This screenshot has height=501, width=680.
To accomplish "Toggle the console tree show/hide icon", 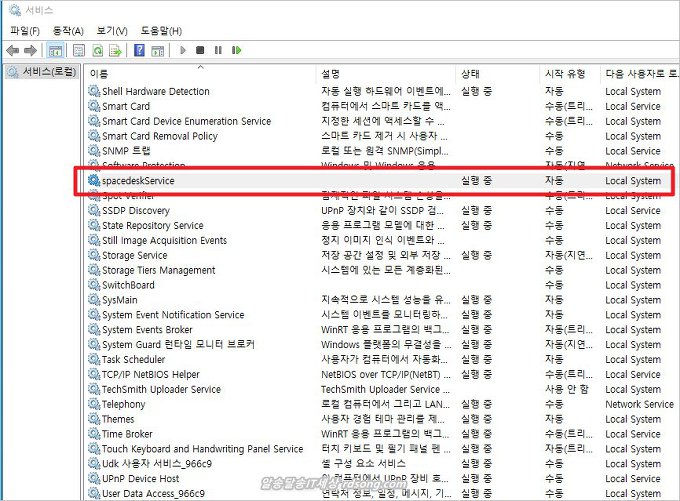I will pos(56,50).
